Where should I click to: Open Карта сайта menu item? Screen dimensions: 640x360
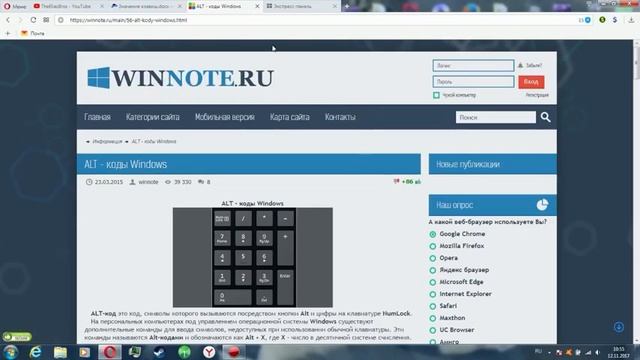pyautogui.click(x=289, y=117)
